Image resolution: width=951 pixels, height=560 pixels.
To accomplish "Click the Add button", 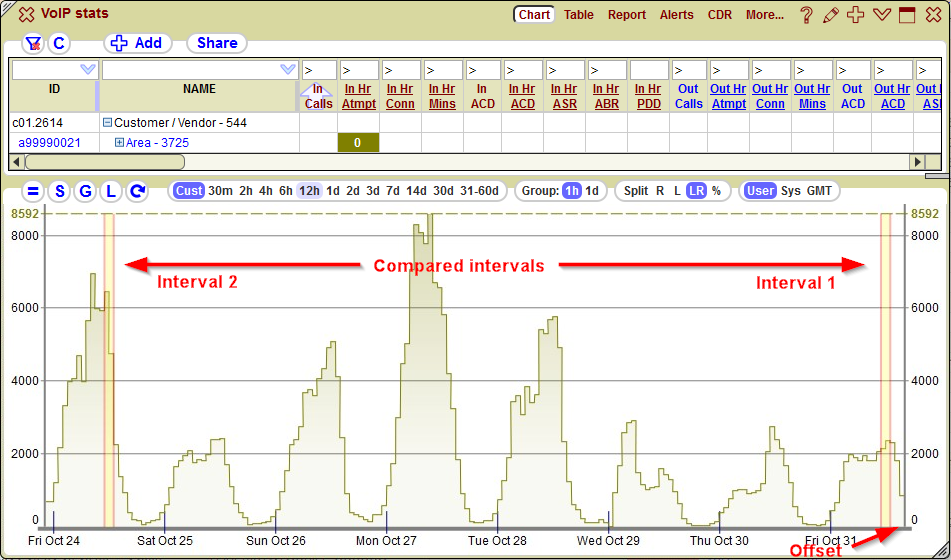I will (x=138, y=43).
